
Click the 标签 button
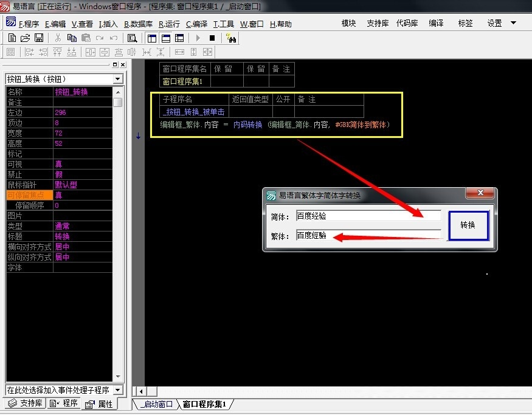click(x=465, y=23)
